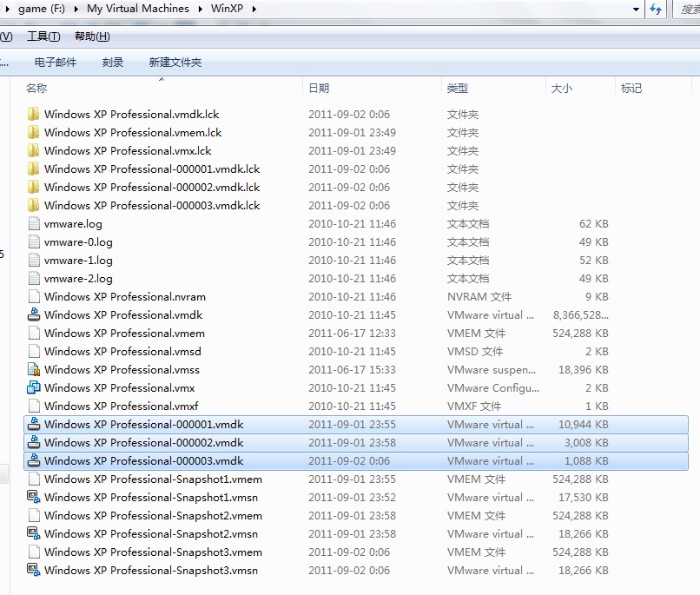Select Windows XP Professional.vmss file name

[x=122, y=369]
